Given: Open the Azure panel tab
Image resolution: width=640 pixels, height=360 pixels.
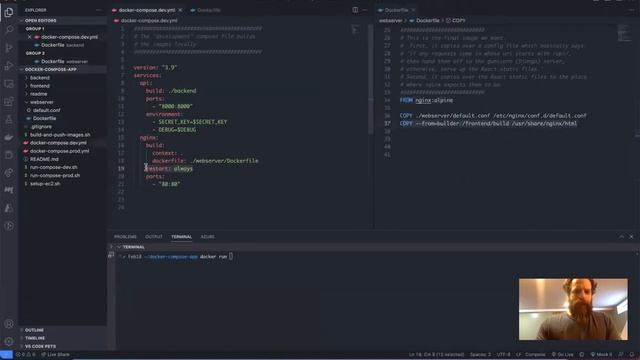Looking at the screenshot, I should 207,237.
